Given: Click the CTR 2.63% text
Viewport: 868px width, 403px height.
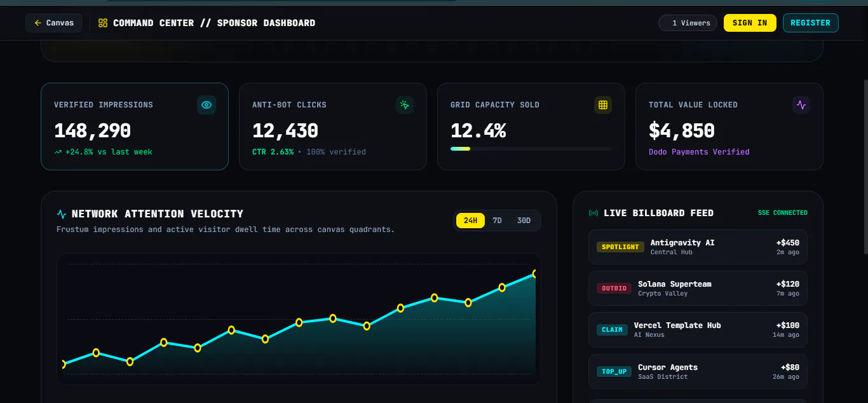Looking at the screenshot, I should click(x=273, y=152).
